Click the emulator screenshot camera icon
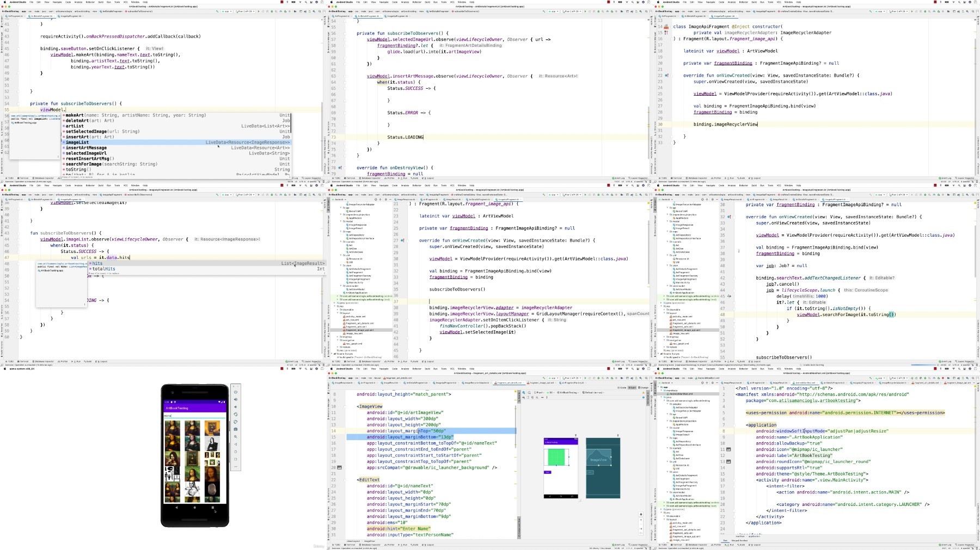Screen dimensions: 980x550 [236, 429]
